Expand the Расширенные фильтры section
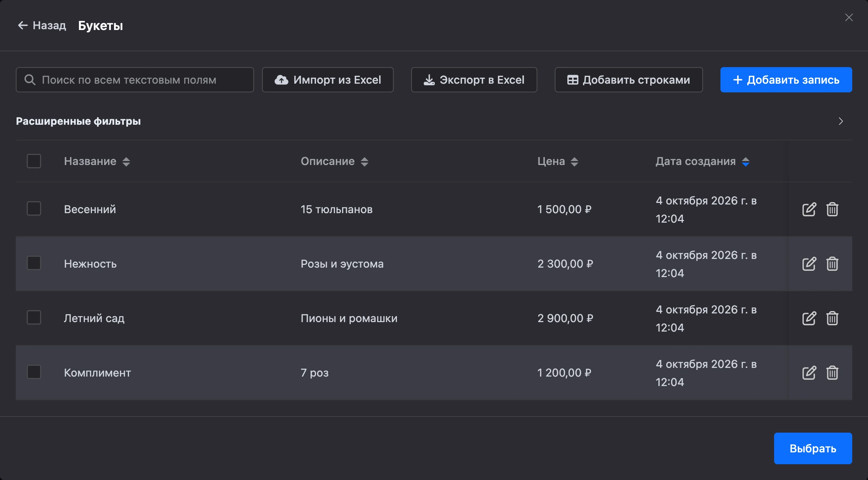868x480 pixels. click(840, 121)
